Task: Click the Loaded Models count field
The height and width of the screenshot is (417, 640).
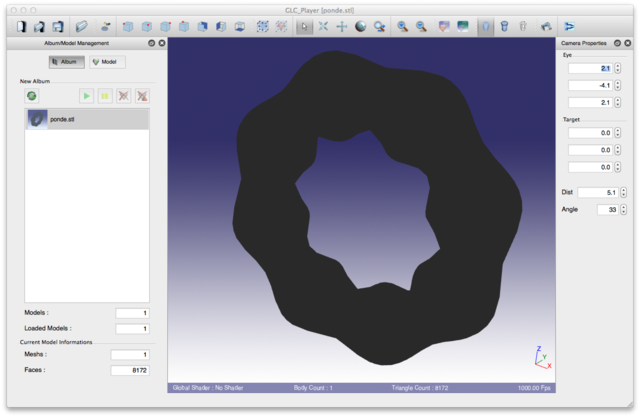Action: [x=132, y=329]
